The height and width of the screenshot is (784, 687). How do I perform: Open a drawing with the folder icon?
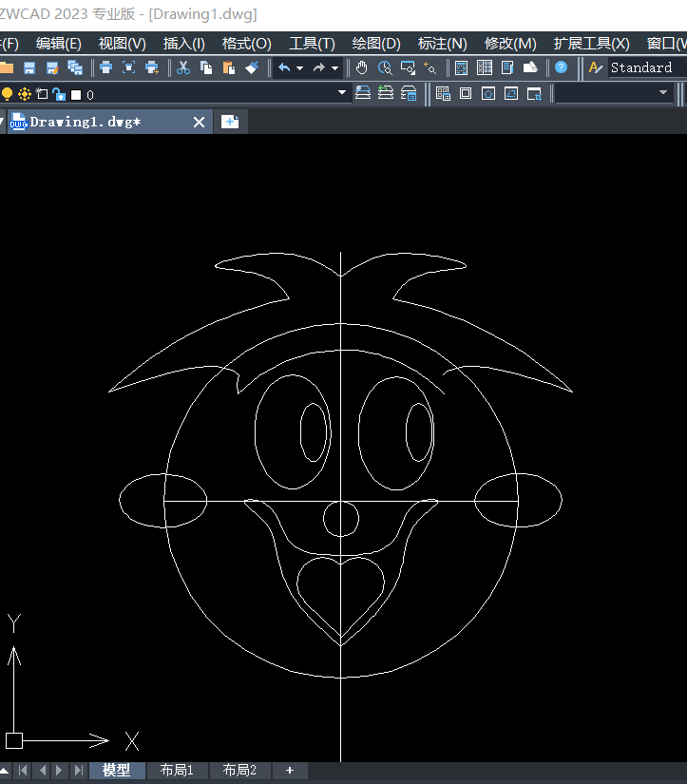click(6, 67)
